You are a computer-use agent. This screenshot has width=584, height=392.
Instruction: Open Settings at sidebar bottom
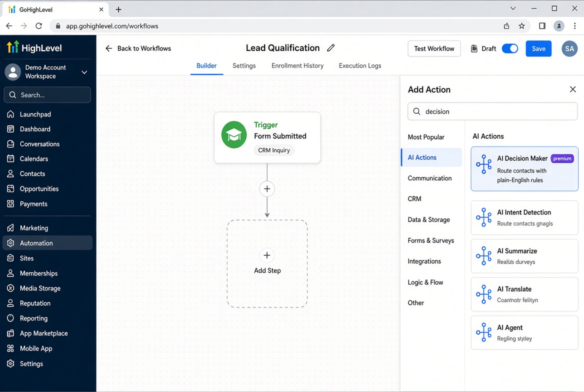click(x=31, y=363)
